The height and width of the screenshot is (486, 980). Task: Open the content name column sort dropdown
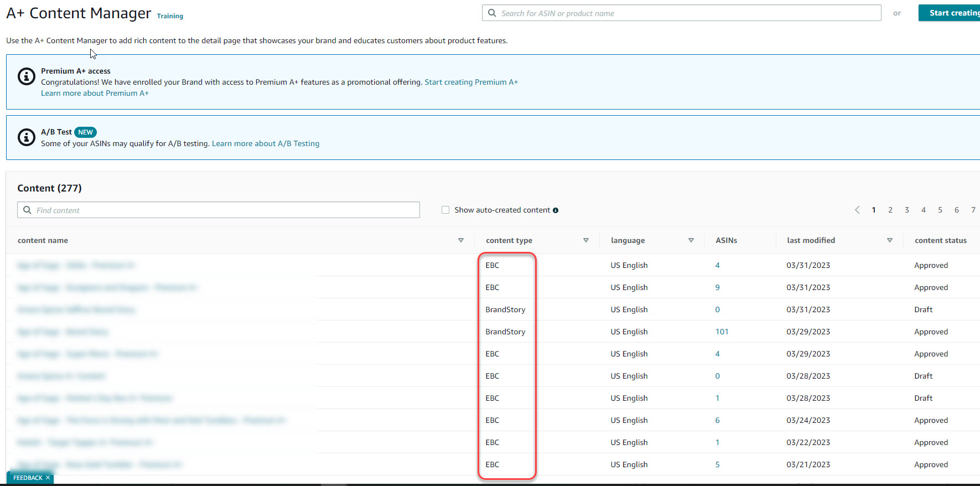click(x=461, y=240)
